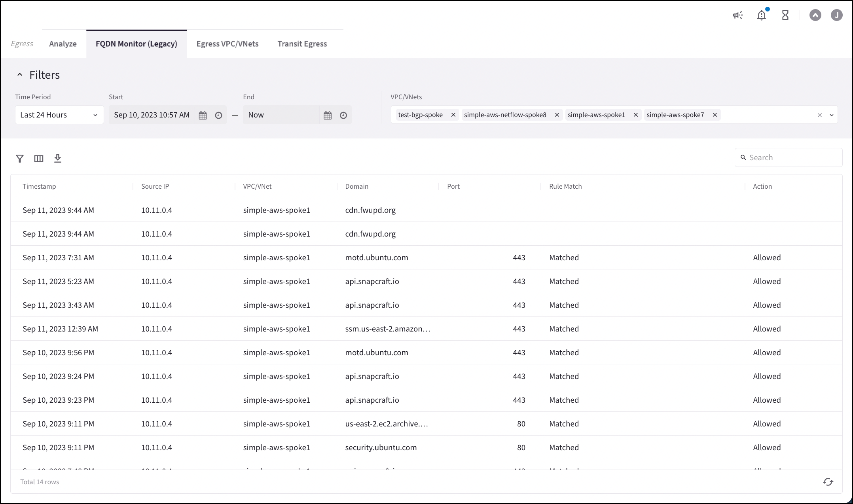The height and width of the screenshot is (504, 853).
Task: Switch to the Analyze tab
Action: click(x=63, y=44)
